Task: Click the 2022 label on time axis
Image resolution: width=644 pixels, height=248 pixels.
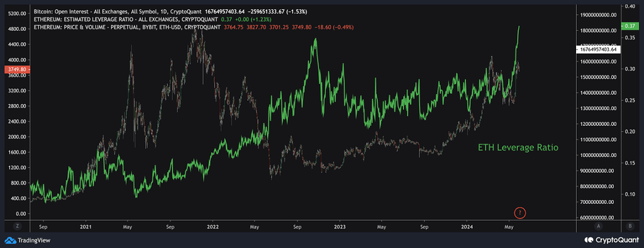Action: point(213,226)
